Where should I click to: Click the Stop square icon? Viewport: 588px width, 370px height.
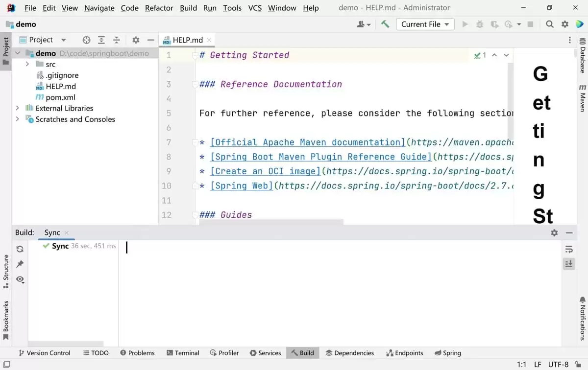click(x=530, y=24)
